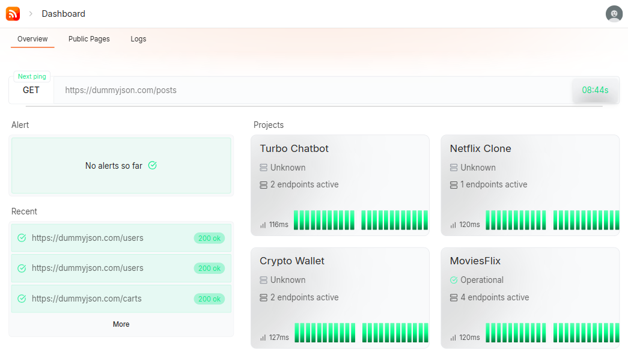Click the endpoints icon on Crypto Wallet card
This screenshot has height=364, width=628.
tap(263, 297)
